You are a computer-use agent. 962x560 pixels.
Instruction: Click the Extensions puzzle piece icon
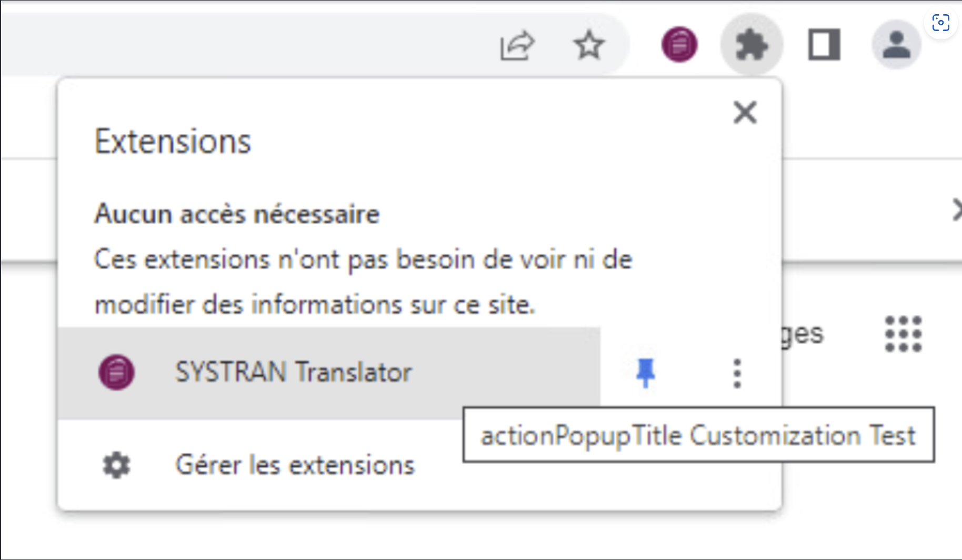751,45
